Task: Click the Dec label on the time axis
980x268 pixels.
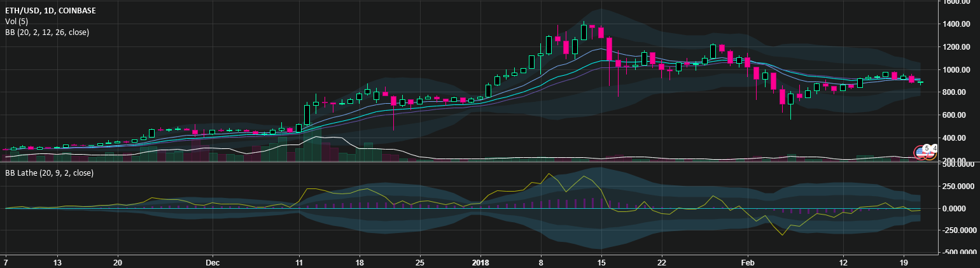Action: coord(214,262)
